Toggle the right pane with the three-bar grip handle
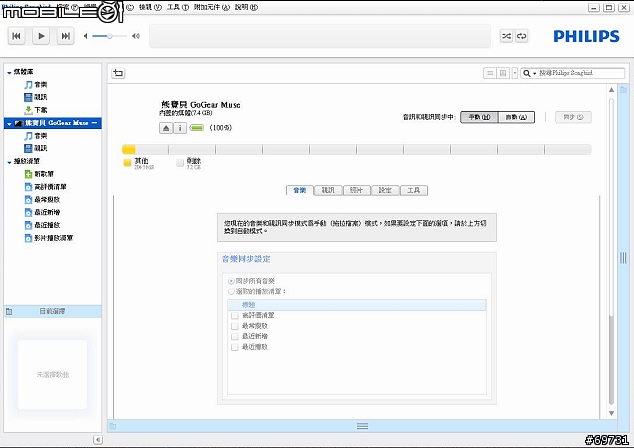Viewport: 634px width, 448px height. [x=623, y=258]
